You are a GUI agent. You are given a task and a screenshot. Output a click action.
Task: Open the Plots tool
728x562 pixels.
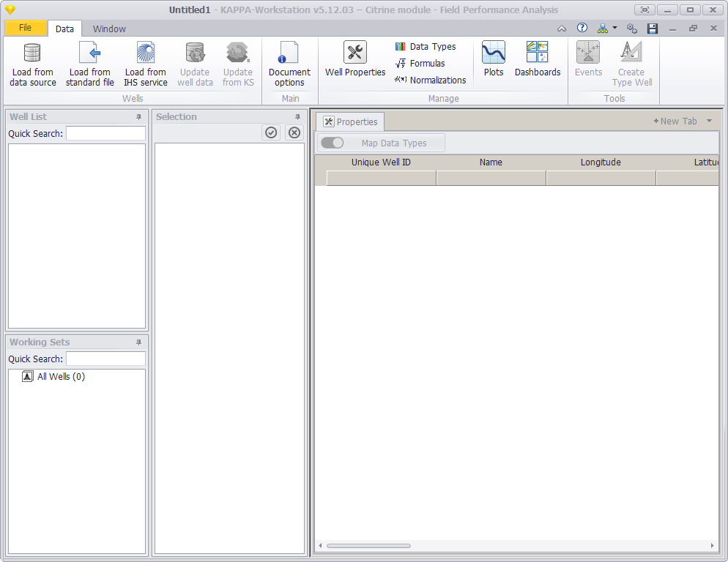pos(493,59)
